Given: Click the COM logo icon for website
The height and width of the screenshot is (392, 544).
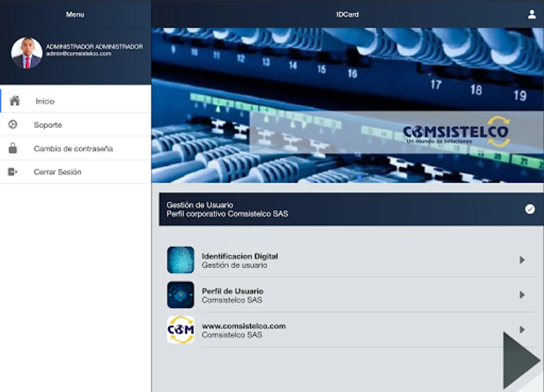Looking at the screenshot, I should click(x=181, y=330).
